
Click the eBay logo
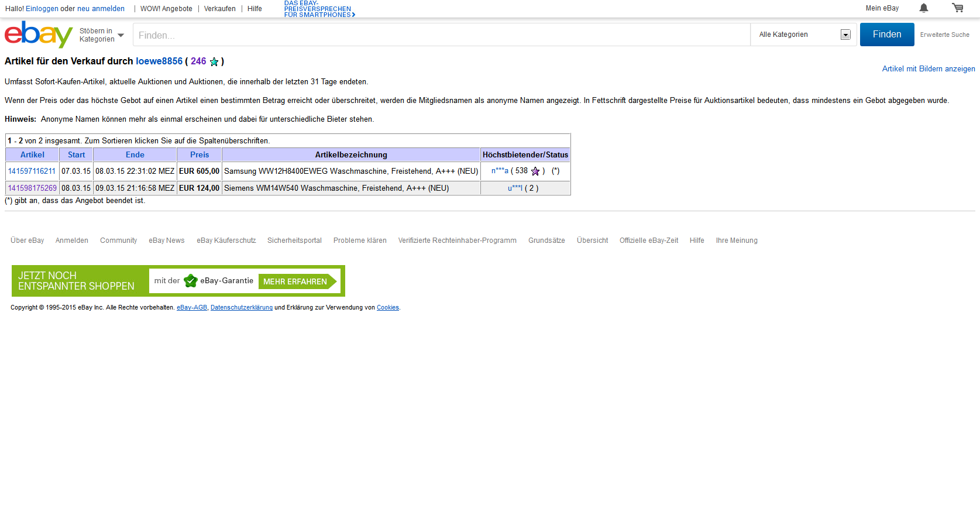click(39, 35)
